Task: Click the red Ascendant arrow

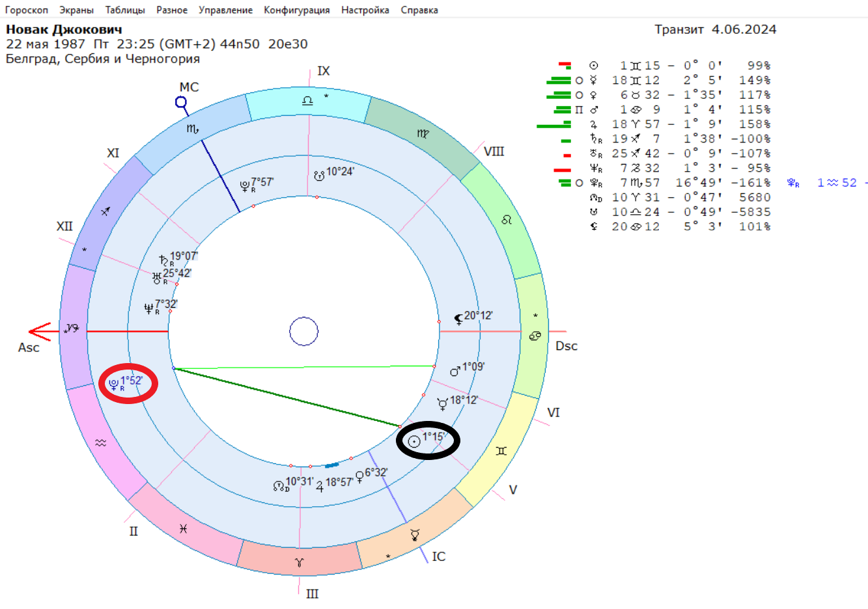Action: [40, 332]
